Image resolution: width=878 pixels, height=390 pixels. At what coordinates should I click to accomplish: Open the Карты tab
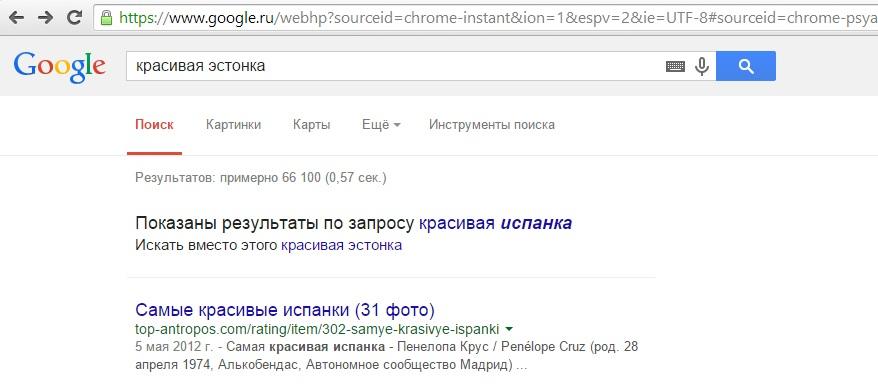coord(311,124)
